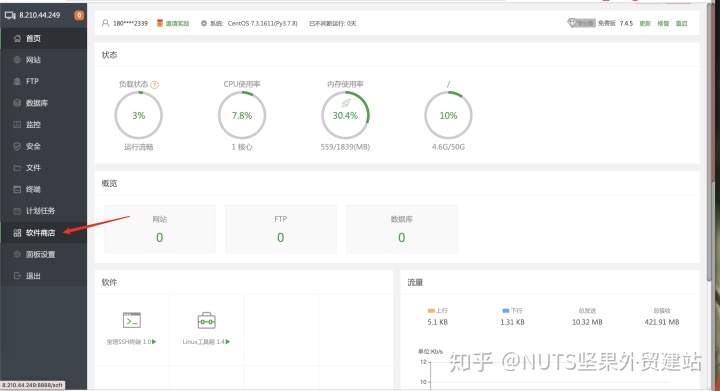
Task: Open the orange message count badge
Action: 79,15
